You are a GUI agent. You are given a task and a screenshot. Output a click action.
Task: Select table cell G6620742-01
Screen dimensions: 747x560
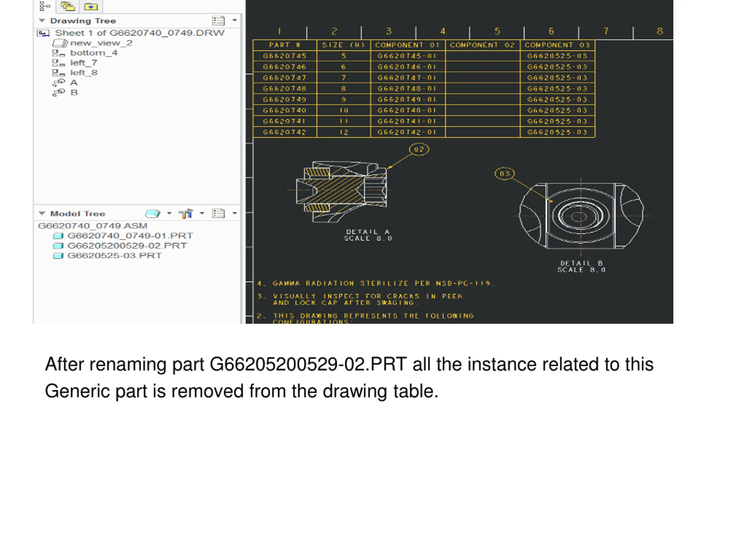(x=408, y=132)
